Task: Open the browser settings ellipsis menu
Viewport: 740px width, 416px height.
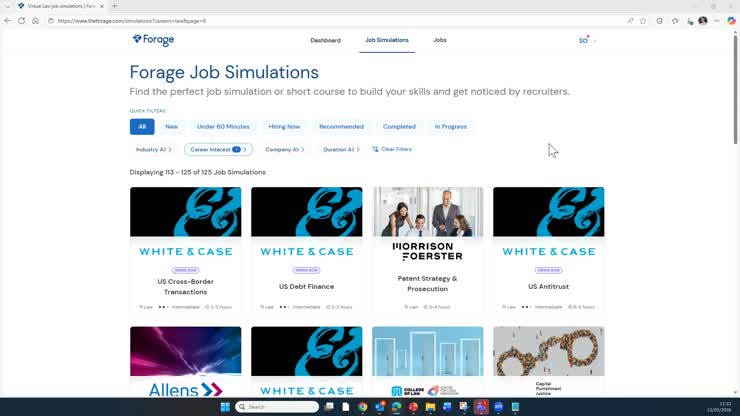Action: [717, 21]
